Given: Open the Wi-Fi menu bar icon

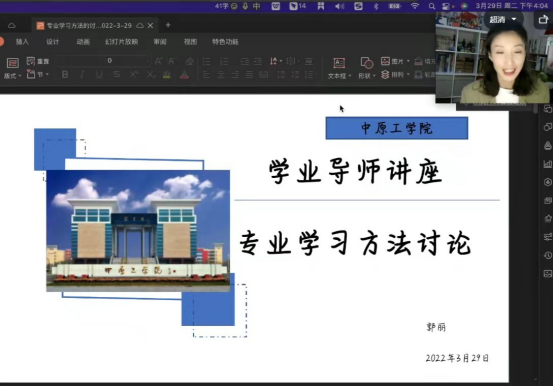Looking at the screenshot, I should [415, 6].
